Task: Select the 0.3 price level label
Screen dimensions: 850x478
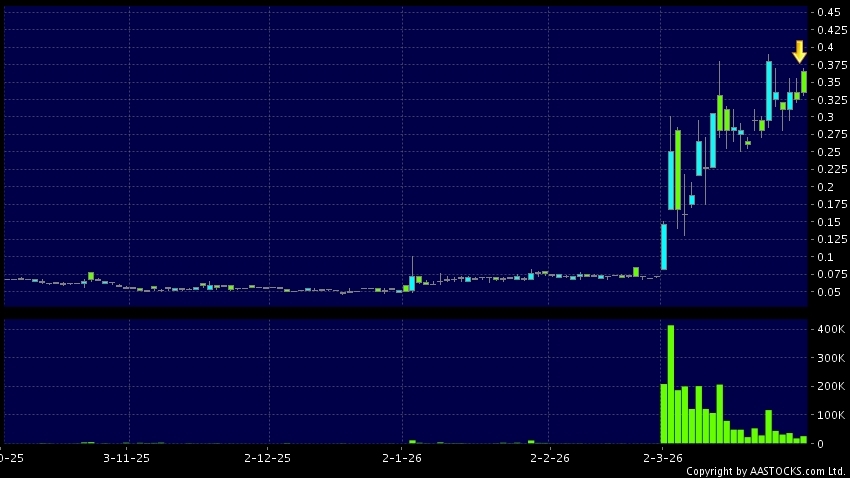Action: point(827,117)
